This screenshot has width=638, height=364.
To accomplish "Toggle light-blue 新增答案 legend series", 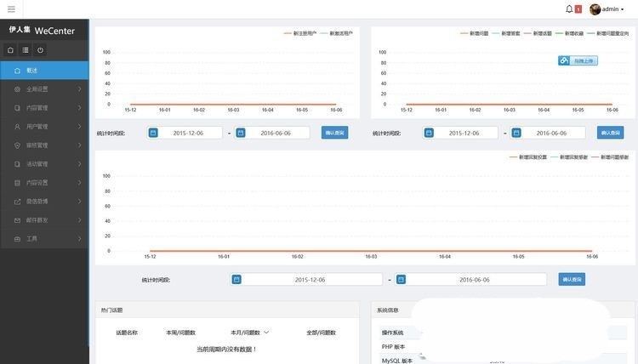I will pyautogui.click(x=506, y=33).
